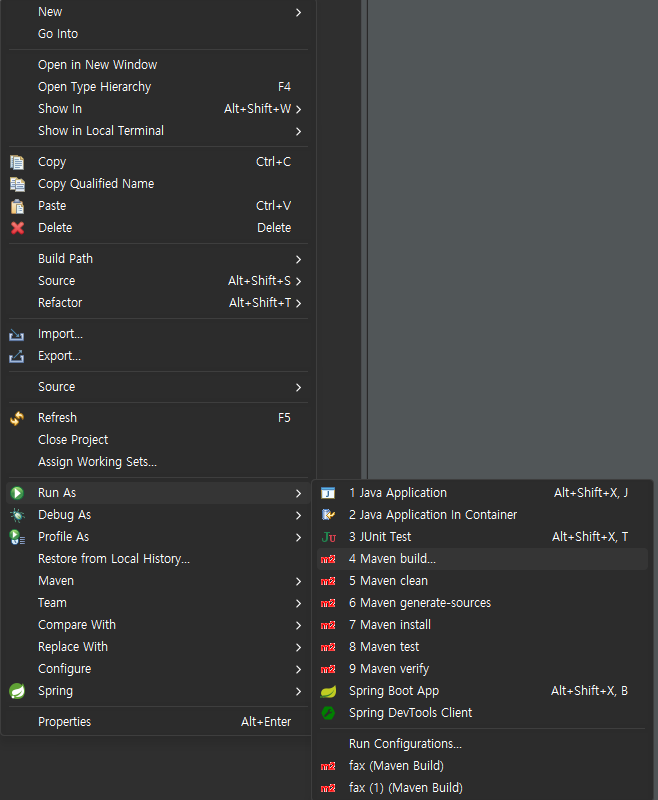The width and height of the screenshot is (658, 800).
Task: Click the JUnit Test Ju icon
Action: tap(328, 537)
